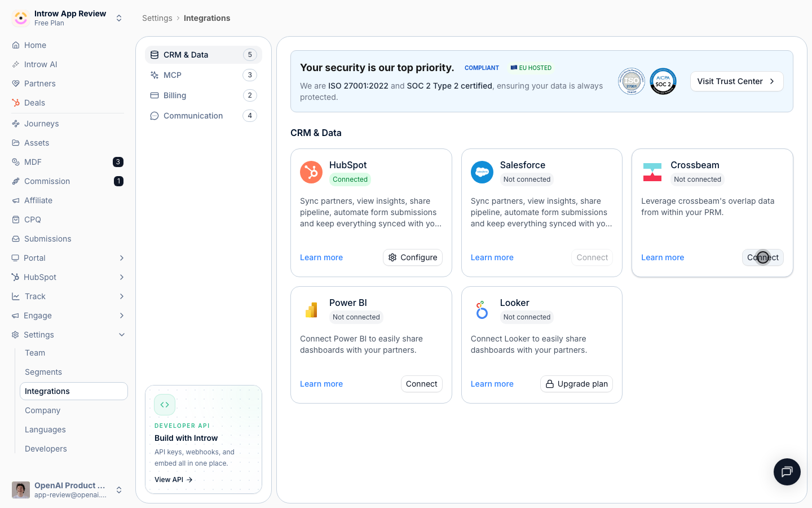Open Deals section
Screen dimensions: 812x508
coord(68,103)
